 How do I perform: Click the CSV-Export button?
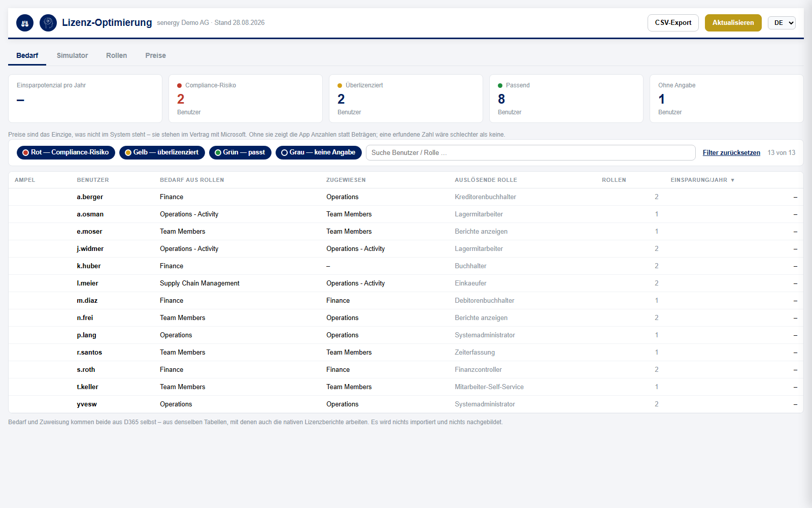pos(673,23)
